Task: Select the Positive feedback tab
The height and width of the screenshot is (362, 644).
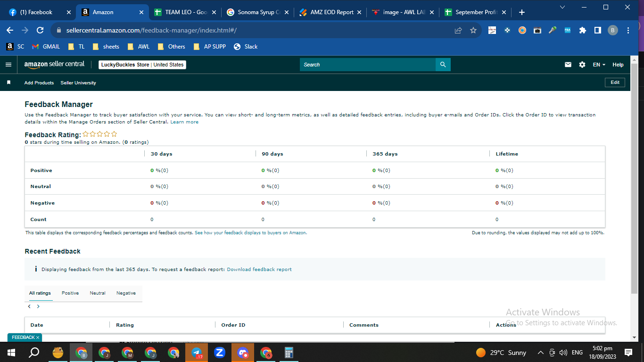Action: pos(70,293)
